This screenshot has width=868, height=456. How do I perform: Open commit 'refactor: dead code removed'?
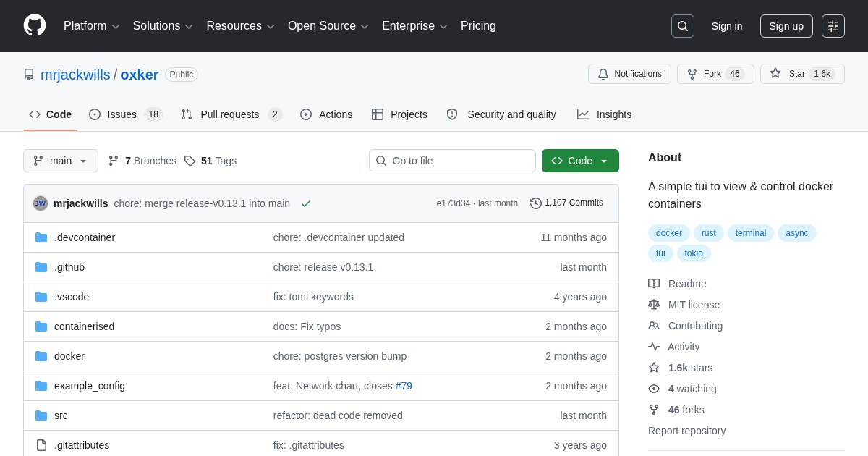pos(338,415)
